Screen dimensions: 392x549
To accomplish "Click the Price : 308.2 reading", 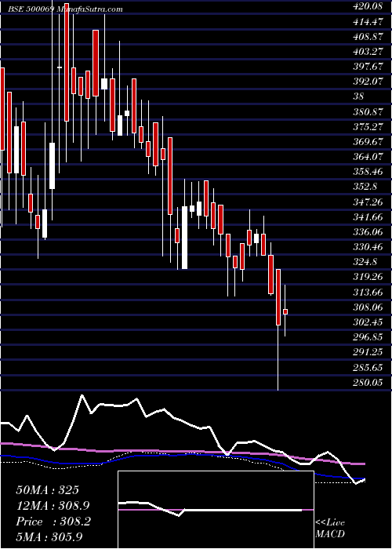I will [53, 522].
